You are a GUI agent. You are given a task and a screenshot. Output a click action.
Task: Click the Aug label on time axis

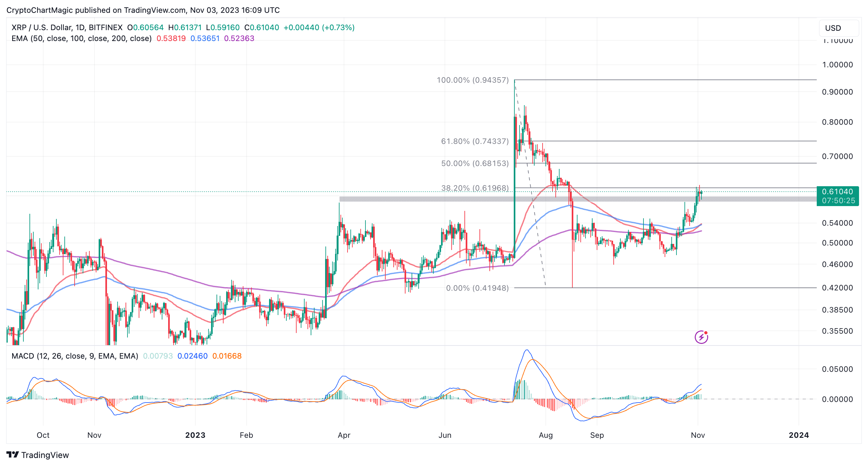tap(545, 435)
